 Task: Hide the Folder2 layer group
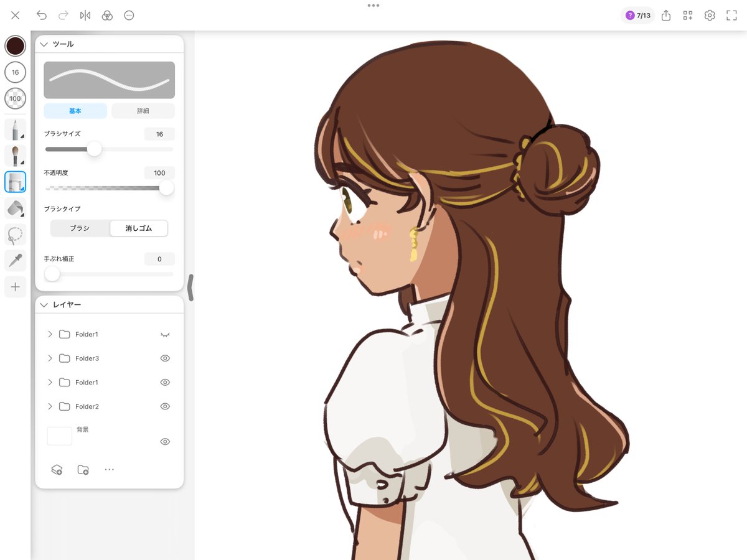coord(165,406)
